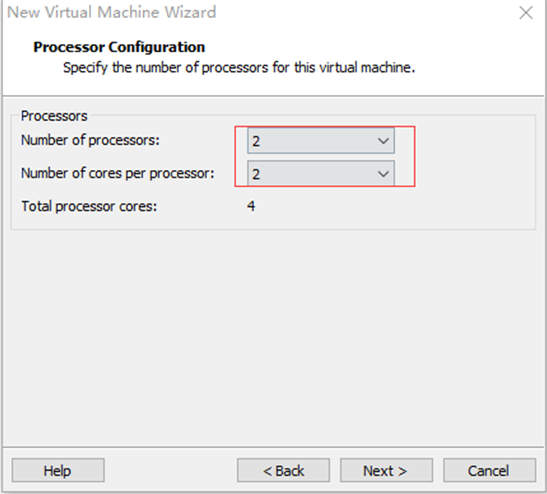Select the cores per processor value field
Viewport: 547px width, 494px height.
click(321, 173)
